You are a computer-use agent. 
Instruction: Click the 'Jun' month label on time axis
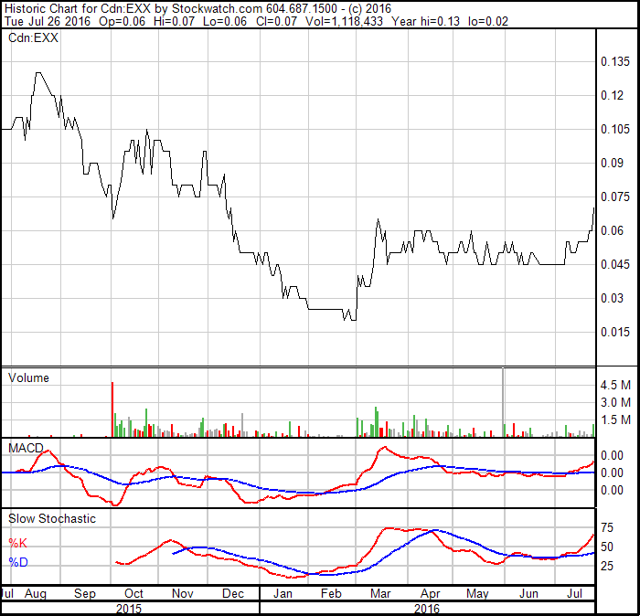[x=529, y=594]
